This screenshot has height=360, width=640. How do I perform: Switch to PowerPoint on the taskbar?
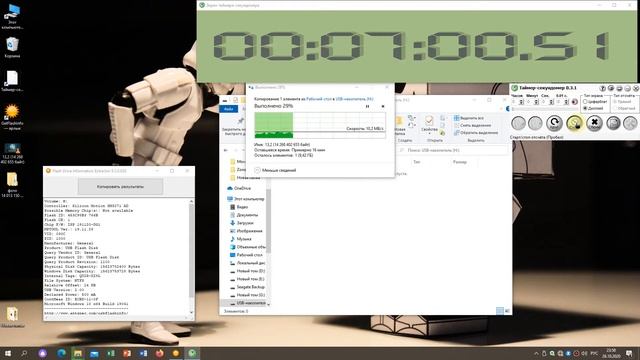[127, 353]
